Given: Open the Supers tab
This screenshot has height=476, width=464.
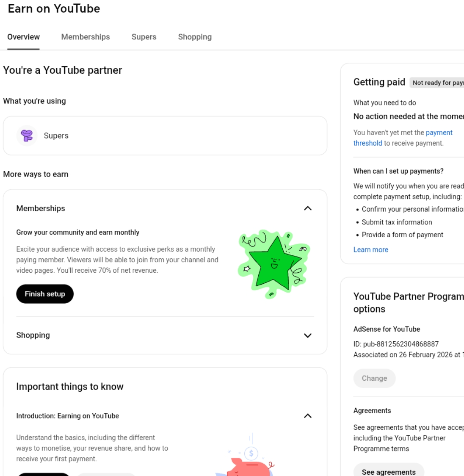Looking at the screenshot, I should tap(144, 37).
